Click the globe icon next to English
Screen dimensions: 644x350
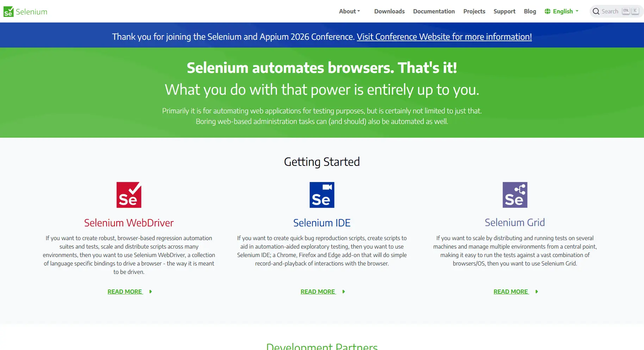547,11
